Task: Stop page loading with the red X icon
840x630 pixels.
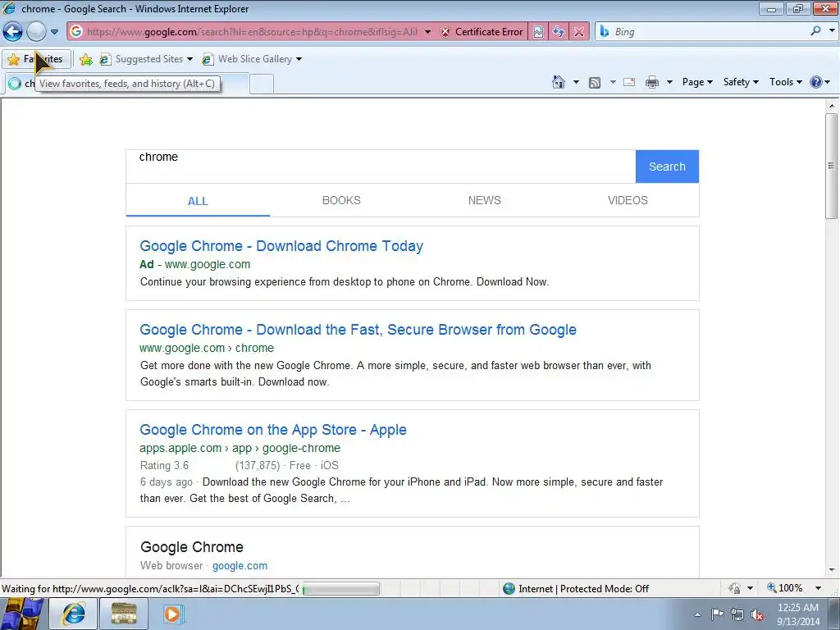Action: pyautogui.click(x=579, y=32)
